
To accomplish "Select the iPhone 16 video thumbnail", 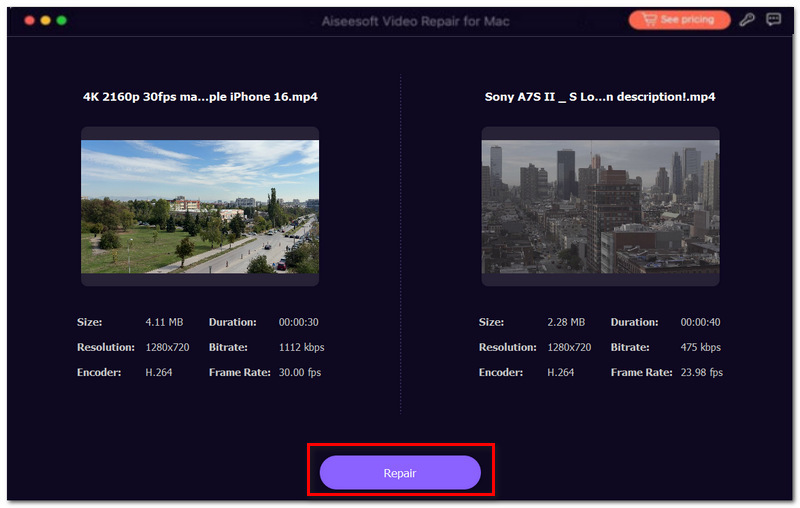I will (200, 207).
